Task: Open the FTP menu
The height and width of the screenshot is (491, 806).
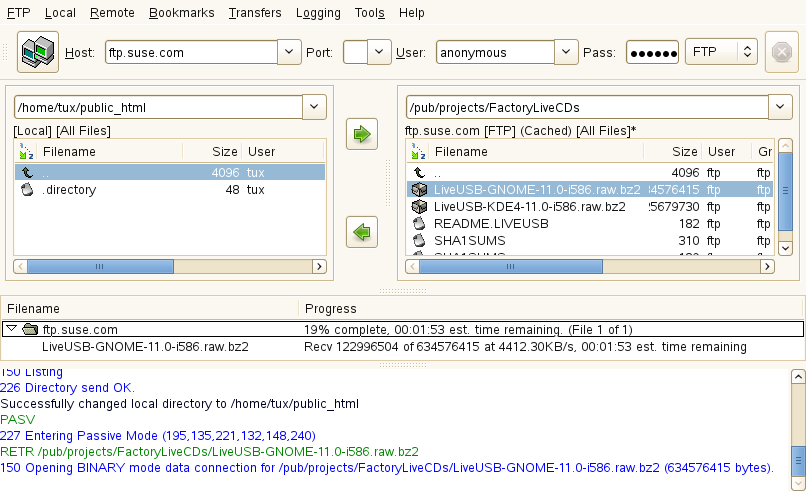Action: click(x=19, y=13)
